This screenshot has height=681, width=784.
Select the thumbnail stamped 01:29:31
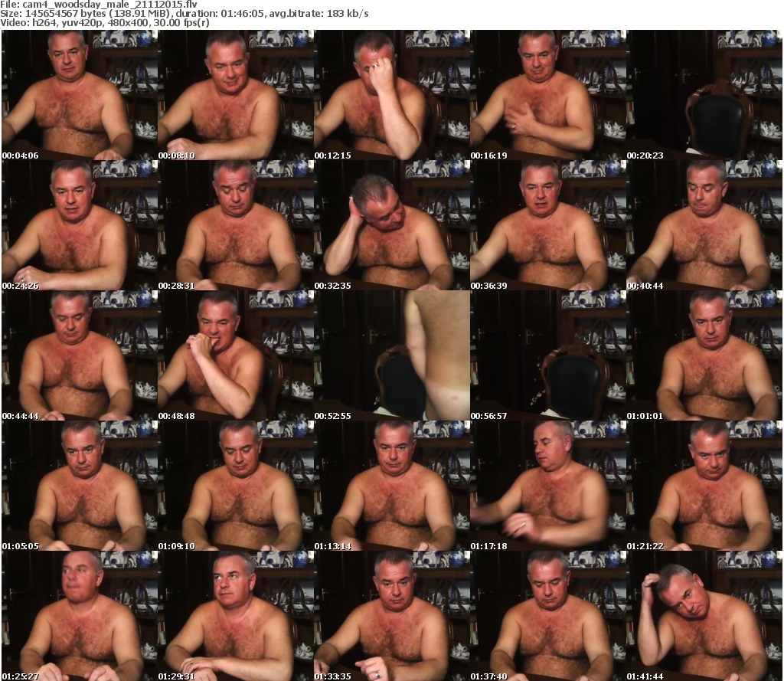tap(236, 616)
